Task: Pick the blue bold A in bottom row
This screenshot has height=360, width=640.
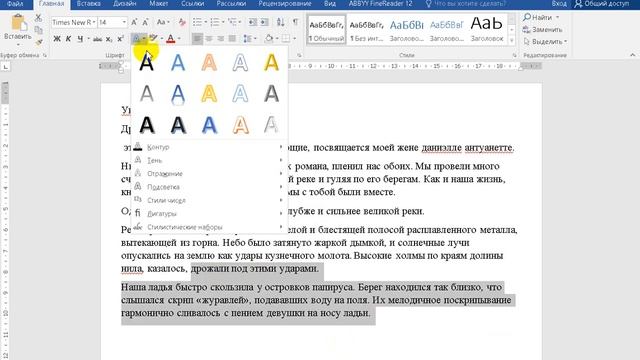Action: pyautogui.click(x=209, y=125)
